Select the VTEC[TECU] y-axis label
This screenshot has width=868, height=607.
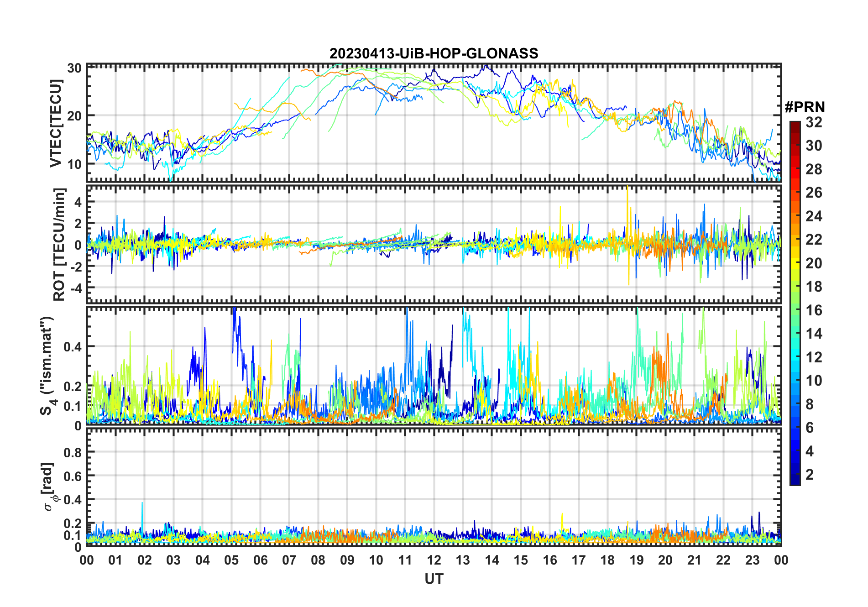tap(56, 123)
